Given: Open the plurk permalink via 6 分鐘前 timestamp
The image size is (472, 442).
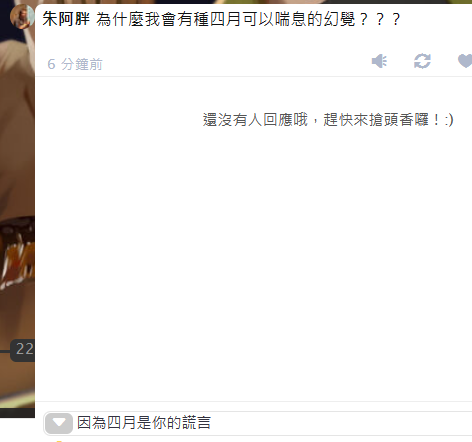Looking at the screenshot, I should 75,64.
